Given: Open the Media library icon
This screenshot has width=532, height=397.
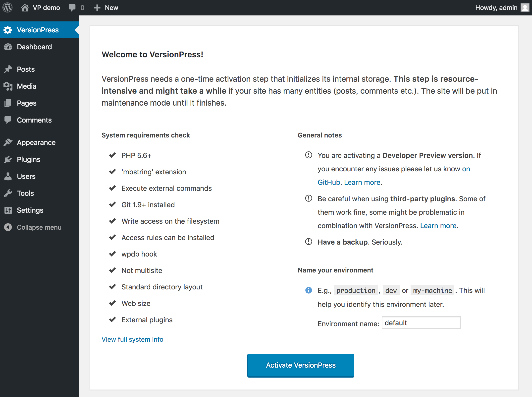Looking at the screenshot, I should click(8, 86).
